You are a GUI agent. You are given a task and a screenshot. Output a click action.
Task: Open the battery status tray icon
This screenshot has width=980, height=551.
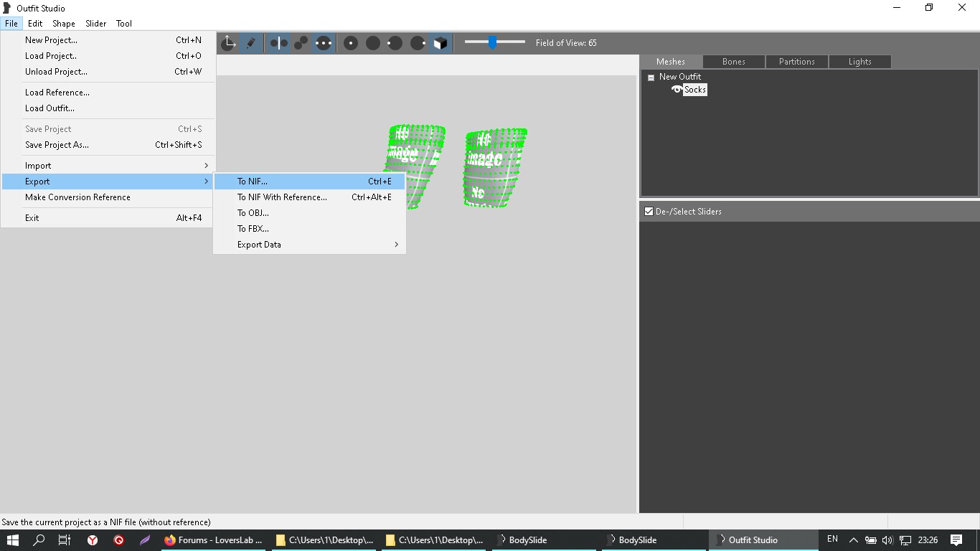point(870,540)
